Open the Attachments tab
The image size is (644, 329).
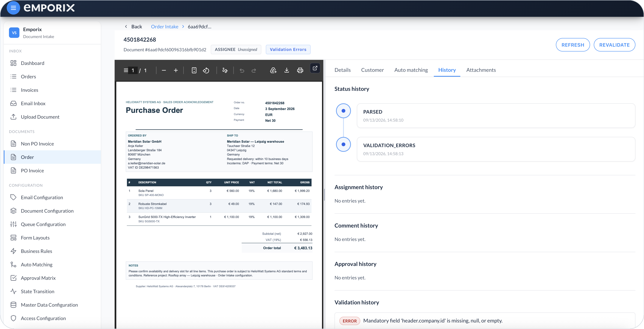[481, 70]
